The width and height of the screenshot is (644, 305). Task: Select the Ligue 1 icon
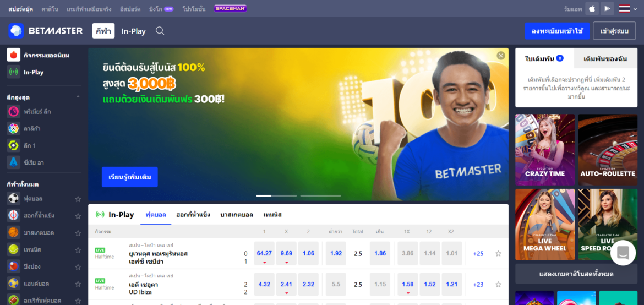coord(14,145)
